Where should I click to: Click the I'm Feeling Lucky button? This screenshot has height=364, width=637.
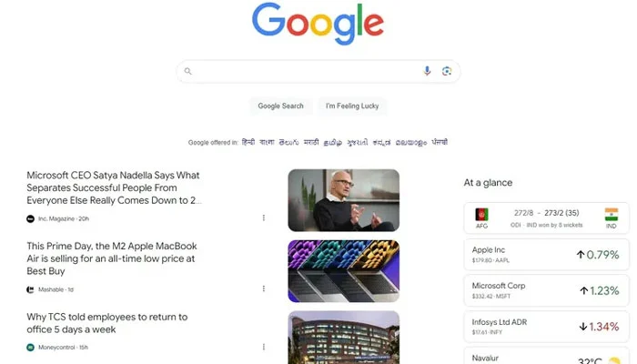click(352, 106)
